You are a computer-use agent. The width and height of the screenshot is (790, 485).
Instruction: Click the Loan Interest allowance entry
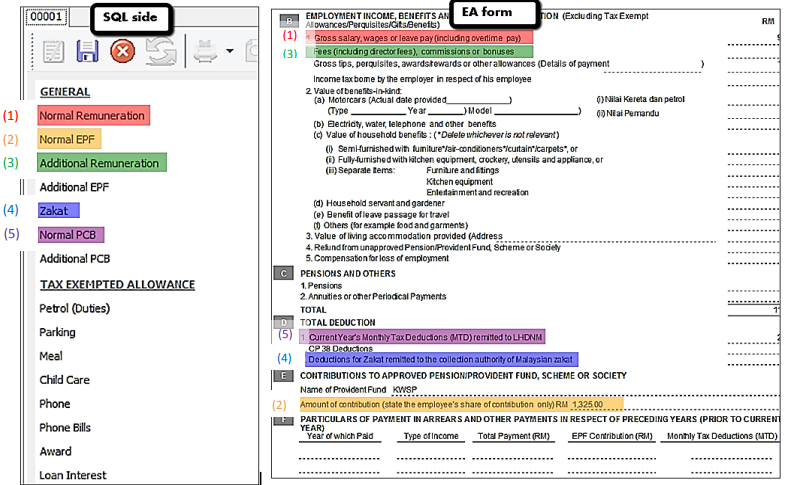tap(72, 475)
